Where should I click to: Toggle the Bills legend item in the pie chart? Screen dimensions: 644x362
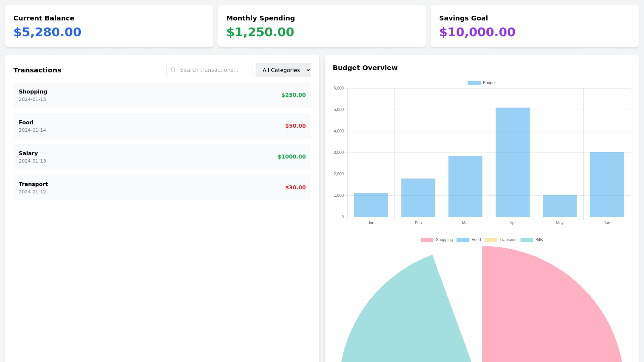tap(532, 240)
